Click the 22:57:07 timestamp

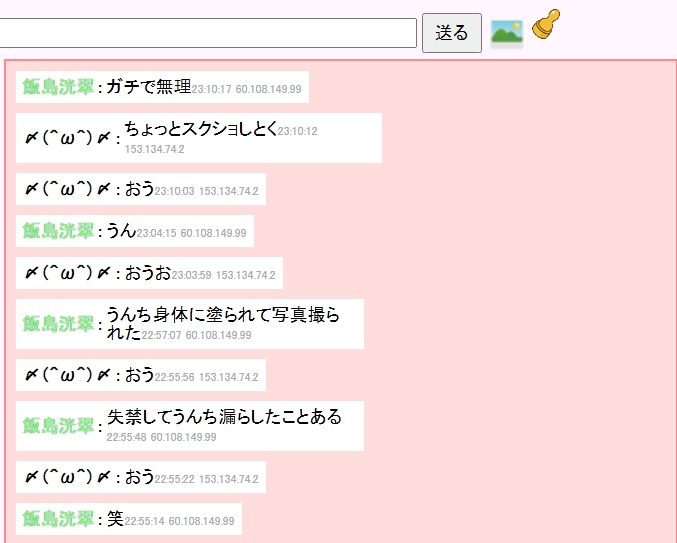click(161, 335)
